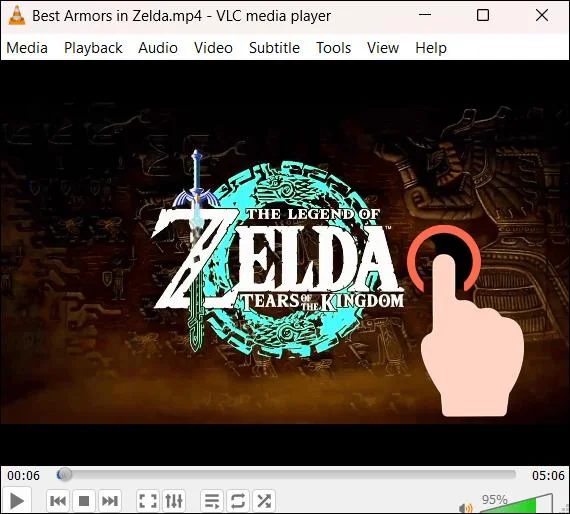Toggle fullscreen video mode

point(148,501)
